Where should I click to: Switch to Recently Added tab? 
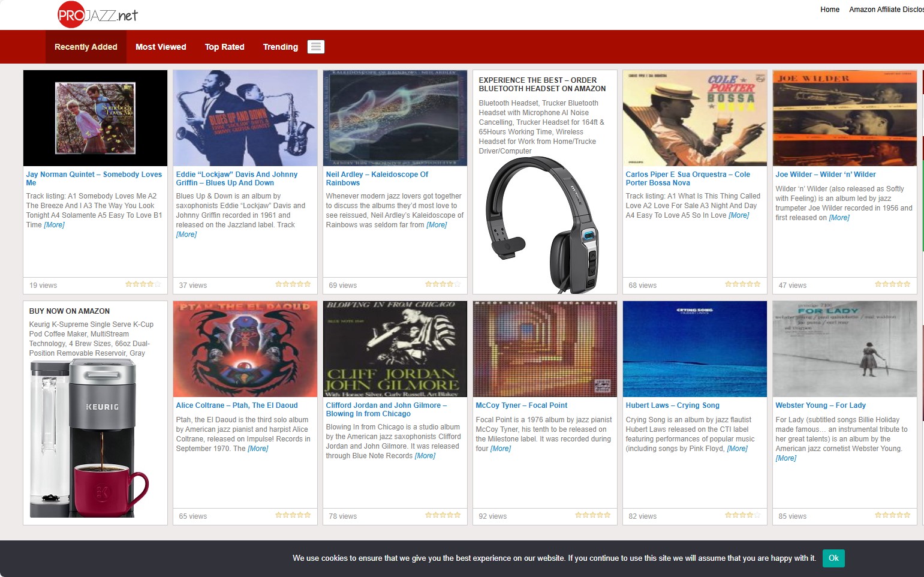(x=86, y=47)
